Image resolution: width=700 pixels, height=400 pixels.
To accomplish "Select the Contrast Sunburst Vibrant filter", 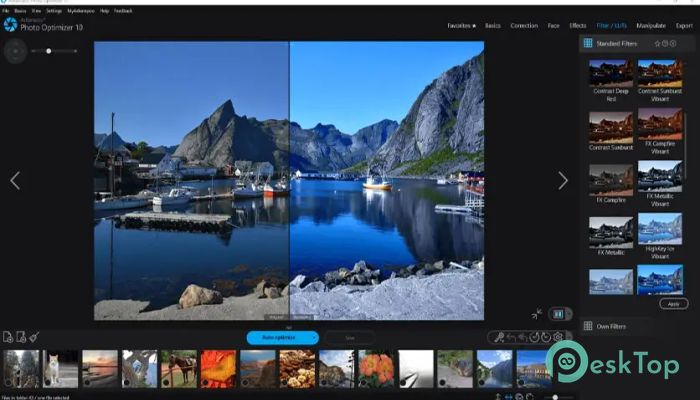I will point(660,81).
